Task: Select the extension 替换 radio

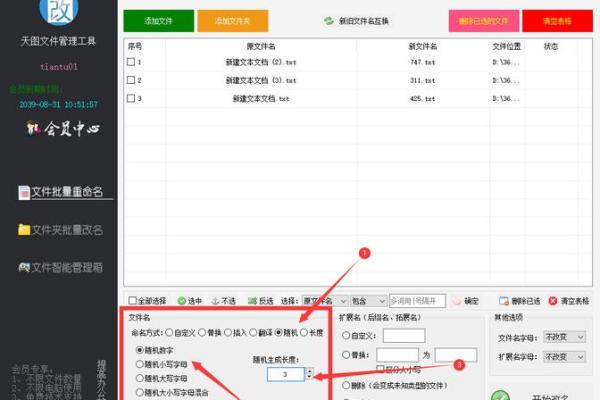Action: pos(346,355)
